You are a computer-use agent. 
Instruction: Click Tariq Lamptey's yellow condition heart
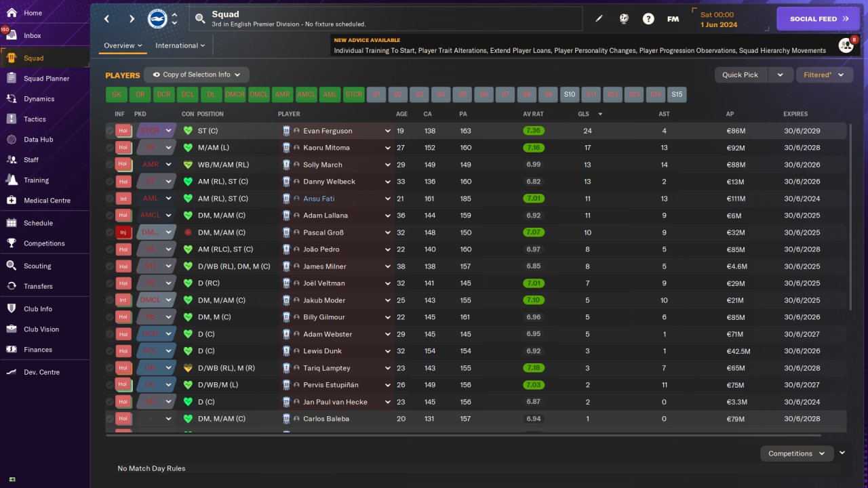pyautogui.click(x=188, y=368)
